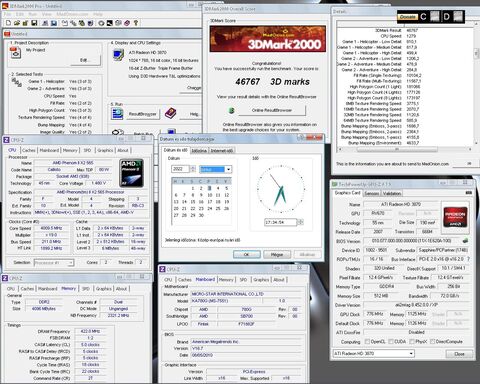Image resolution: width=480 pixels, height=384 pixels.
Task: Click the My Project document icon
Action: [x=15, y=53]
